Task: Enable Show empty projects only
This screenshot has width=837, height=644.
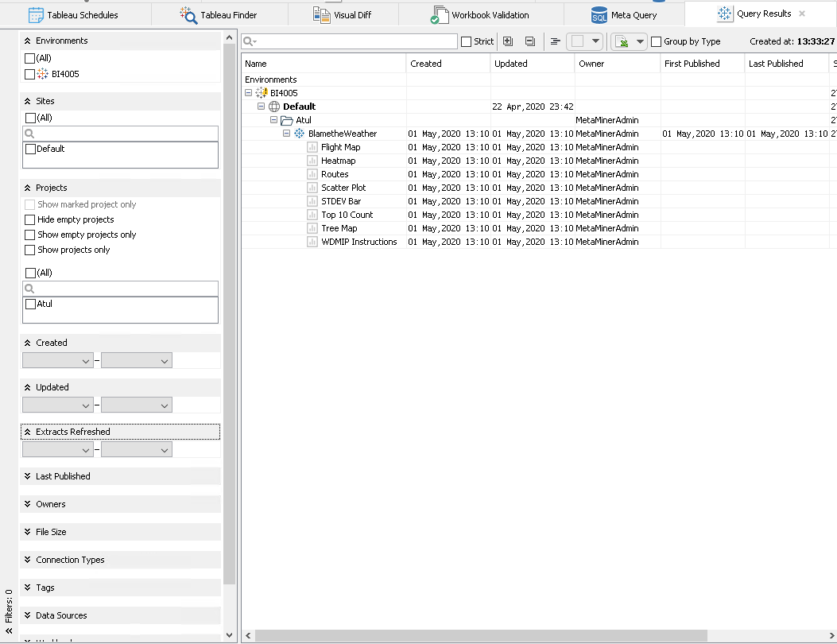Action: (30, 235)
